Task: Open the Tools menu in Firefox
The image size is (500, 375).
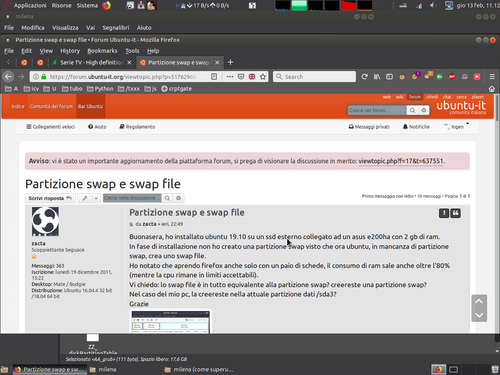Action: (x=132, y=51)
